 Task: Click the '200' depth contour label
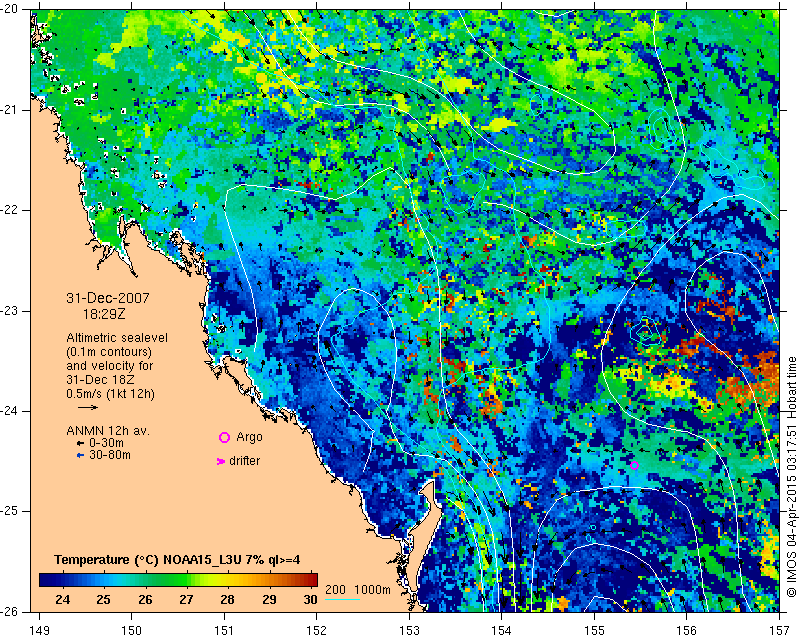point(335,590)
